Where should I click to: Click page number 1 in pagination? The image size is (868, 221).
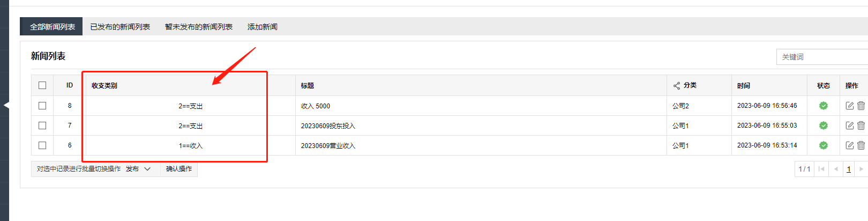(849, 169)
